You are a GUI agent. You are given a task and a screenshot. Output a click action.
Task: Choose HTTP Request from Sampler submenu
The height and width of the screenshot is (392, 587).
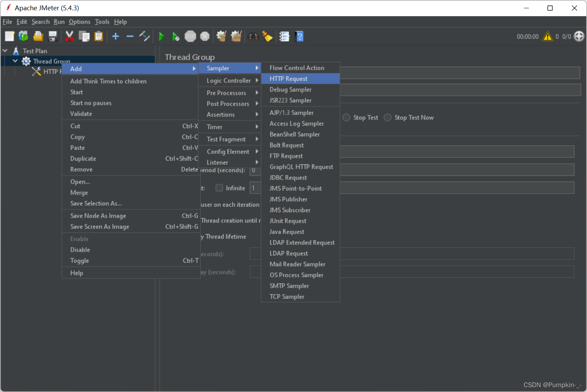tap(300, 79)
